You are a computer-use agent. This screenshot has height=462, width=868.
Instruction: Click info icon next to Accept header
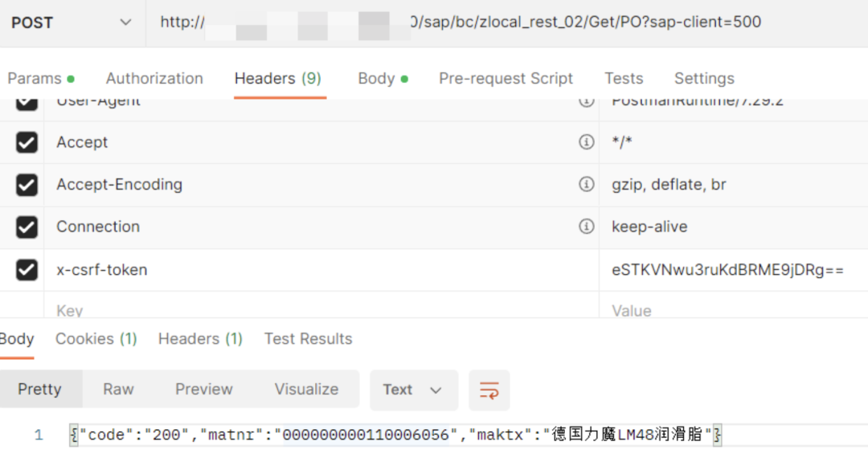(x=587, y=142)
